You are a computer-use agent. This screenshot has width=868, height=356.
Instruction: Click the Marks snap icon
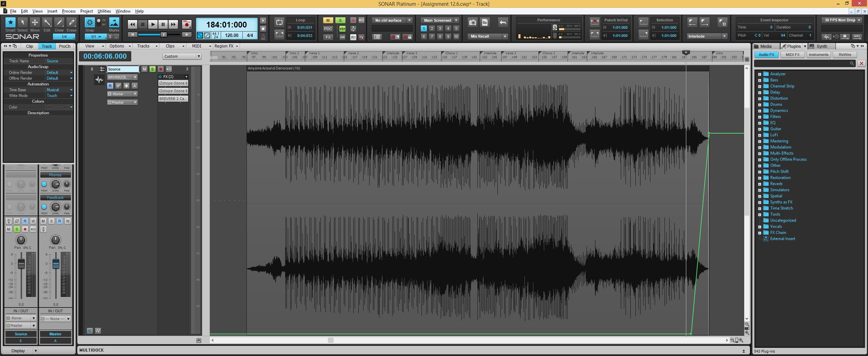[114, 23]
